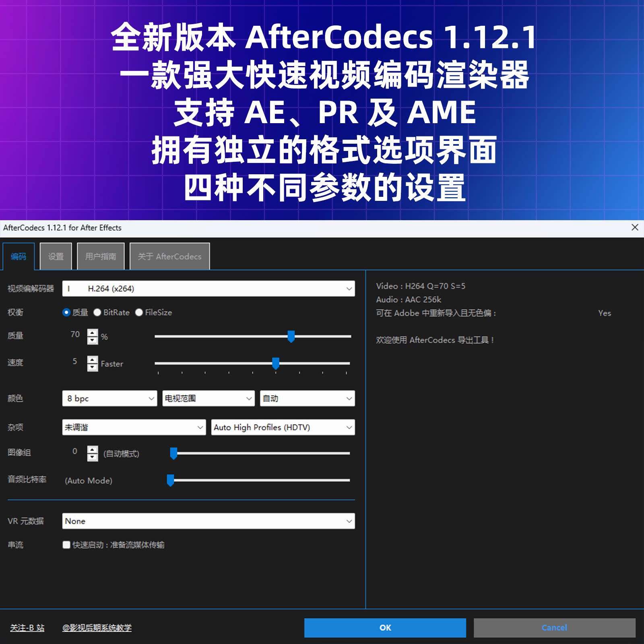This screenshot has width=644, height=644.
Task: Open the 设置 tab
Action: point(56,256)
